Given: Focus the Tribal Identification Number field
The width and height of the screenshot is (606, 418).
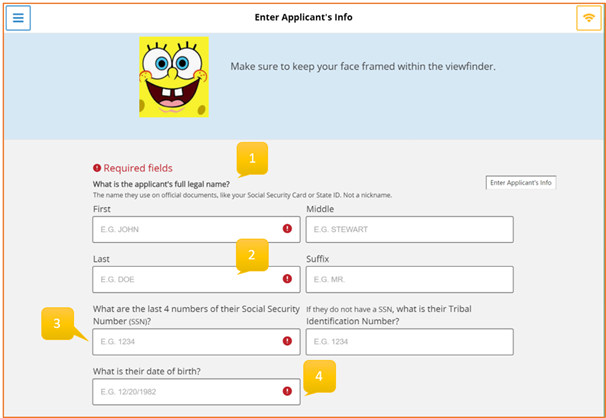Looking at the screenshot, I should pos(410,342).
